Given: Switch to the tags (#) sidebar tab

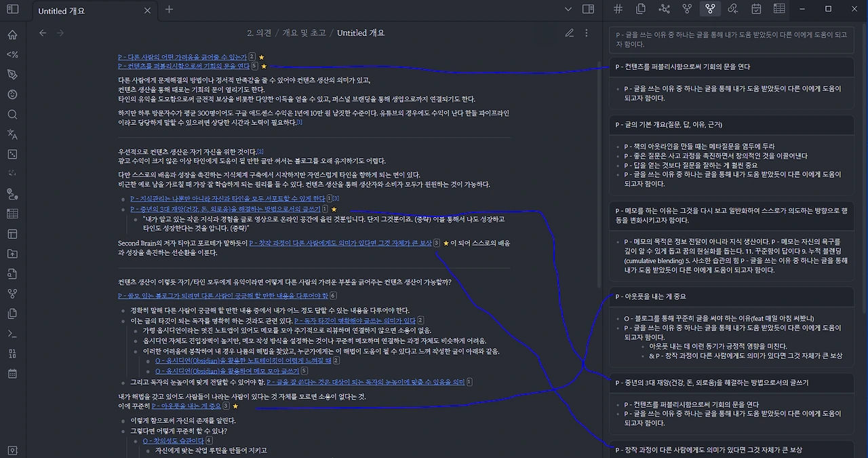Looking at the screenshot, I should point(618,9).
